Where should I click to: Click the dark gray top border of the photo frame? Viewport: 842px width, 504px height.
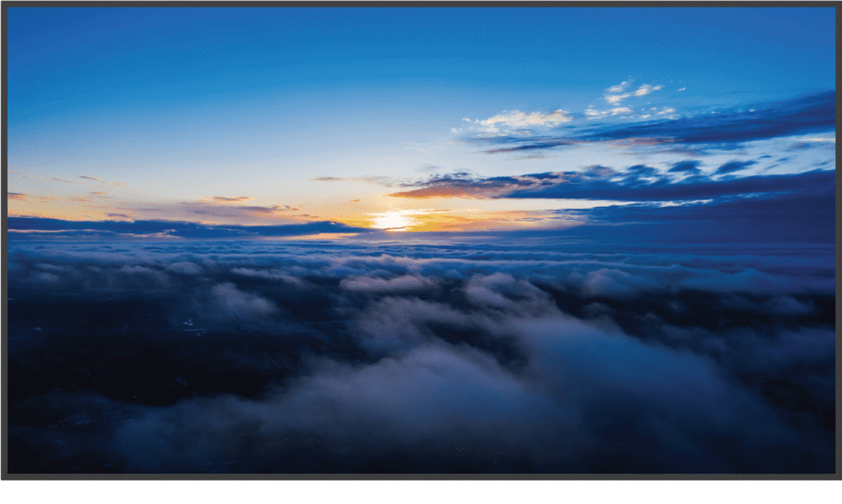click(x=421, y=3)
